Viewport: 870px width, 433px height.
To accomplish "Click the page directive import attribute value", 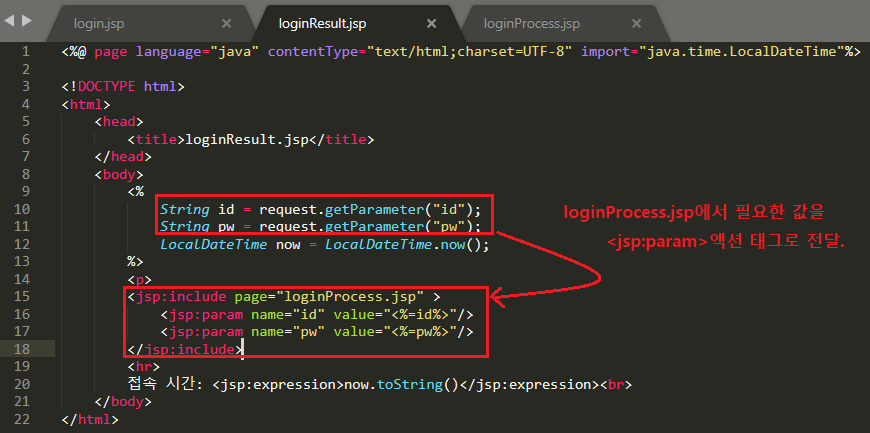I will 742,52.
